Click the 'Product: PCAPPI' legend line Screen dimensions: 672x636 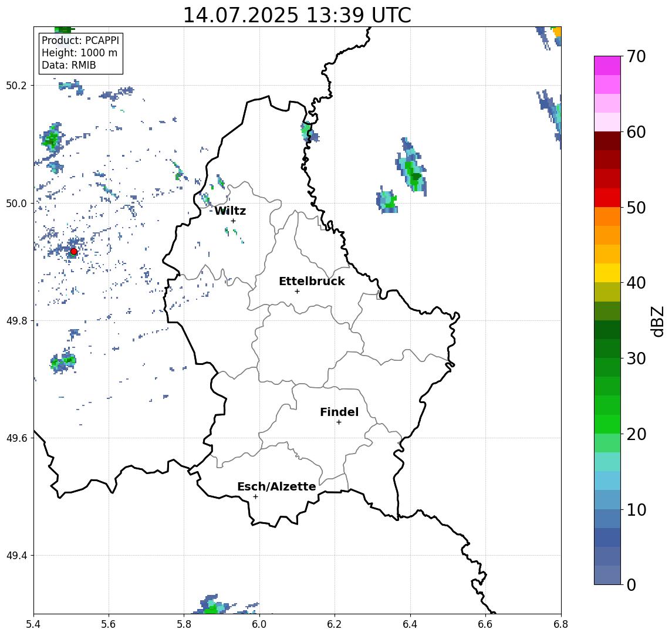(x=80, y=40)
